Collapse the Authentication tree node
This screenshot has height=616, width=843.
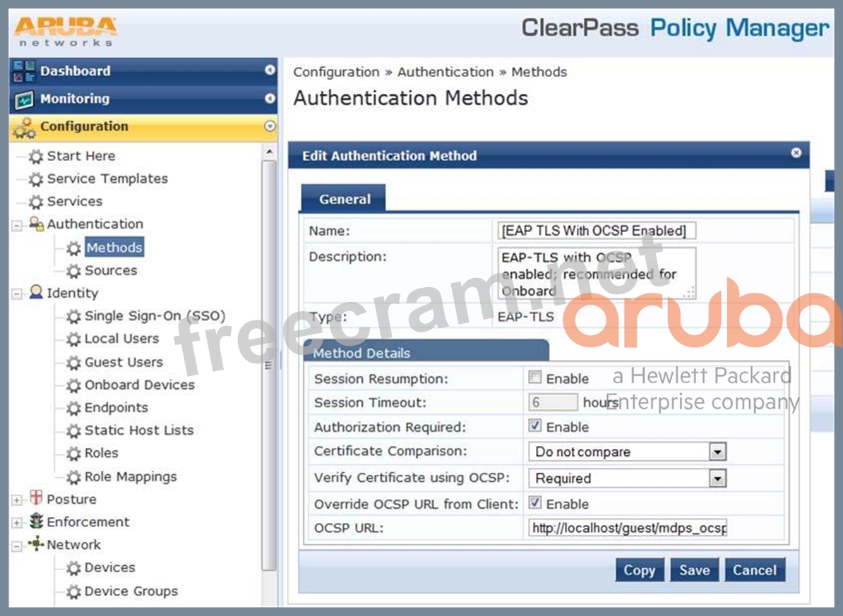pos(17,225)
